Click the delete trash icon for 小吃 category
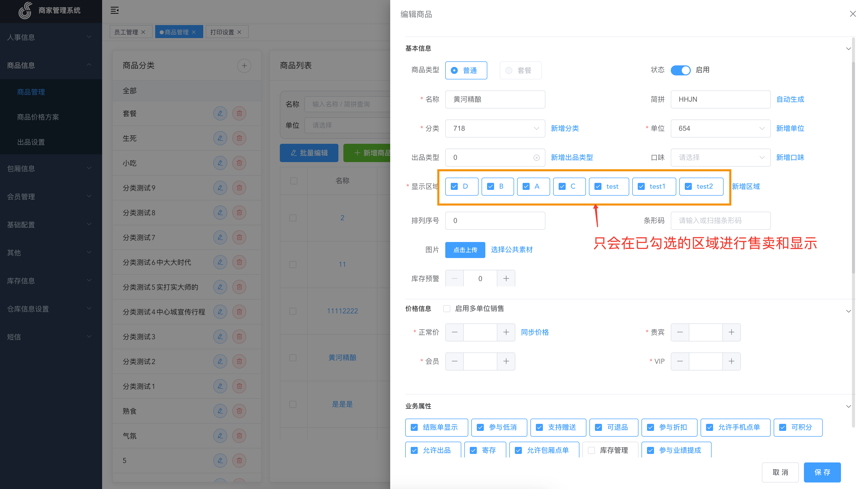868x489 pixels. tap(239, 163)
